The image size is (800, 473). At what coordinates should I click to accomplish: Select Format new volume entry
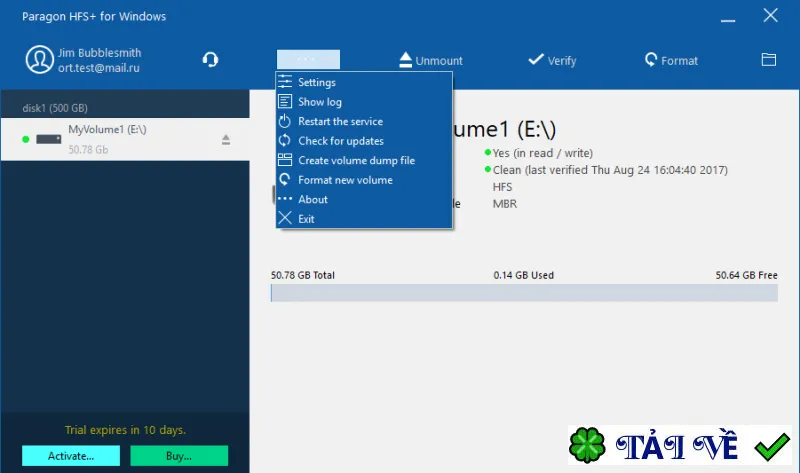[x=364, y=180]
